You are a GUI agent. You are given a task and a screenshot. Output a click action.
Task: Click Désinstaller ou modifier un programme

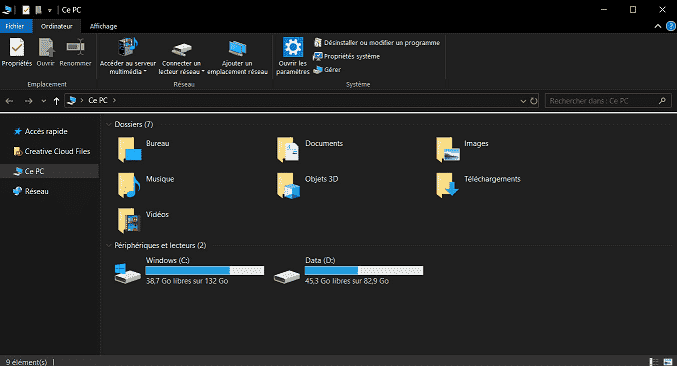tap(376, 43)
